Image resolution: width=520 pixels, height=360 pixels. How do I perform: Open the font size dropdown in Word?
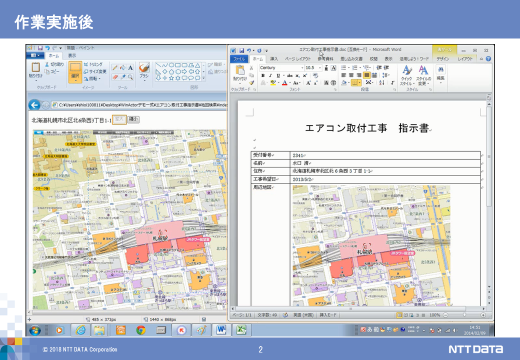[x=313, y=68]
